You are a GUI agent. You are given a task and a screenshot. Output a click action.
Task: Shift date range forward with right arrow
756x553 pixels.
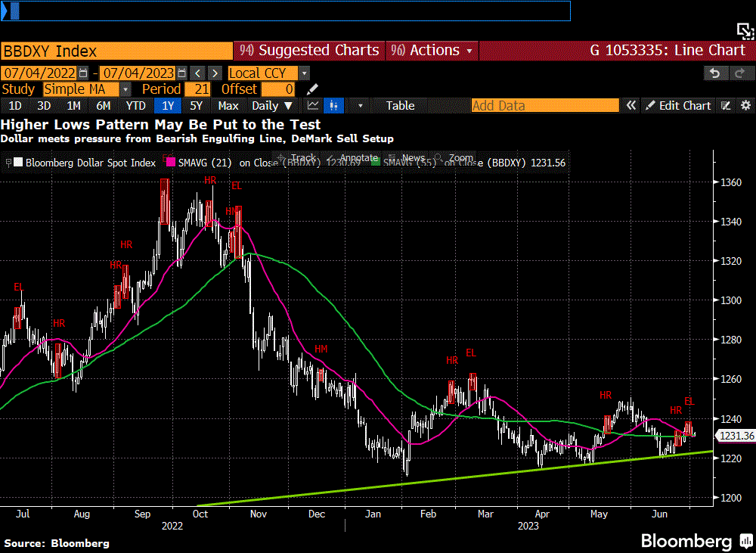tap(215, 73)
